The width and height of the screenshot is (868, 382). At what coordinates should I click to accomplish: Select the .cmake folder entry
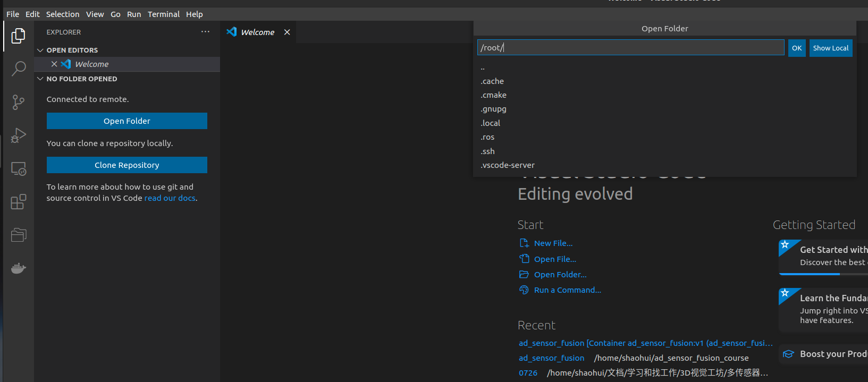665,95
